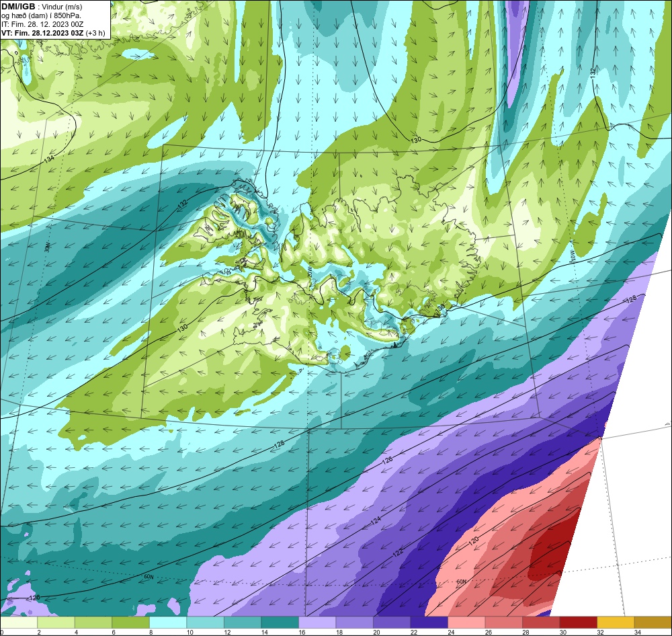Pick the legend swatch between 18 and 20
Screen dimensions: 672x636
(354, 623)
